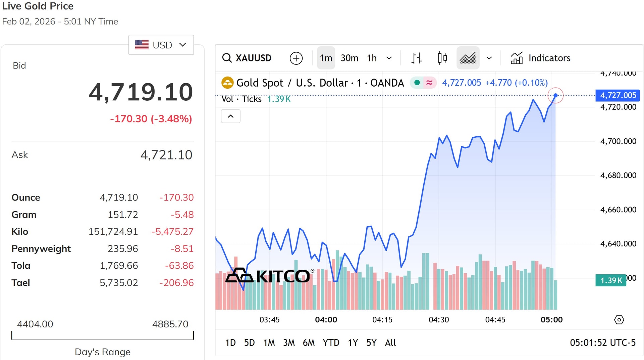
Task: Toggle the pink data delay indicator
Action: 429,82
